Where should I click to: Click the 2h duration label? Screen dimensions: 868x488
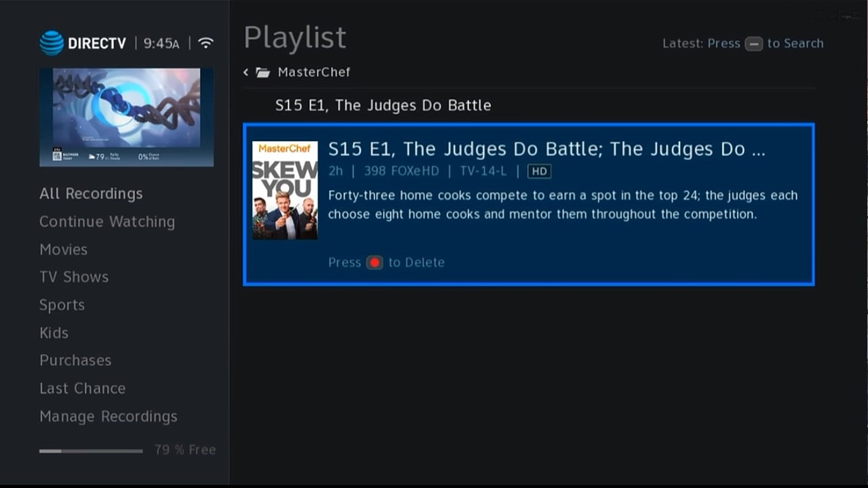336,171
